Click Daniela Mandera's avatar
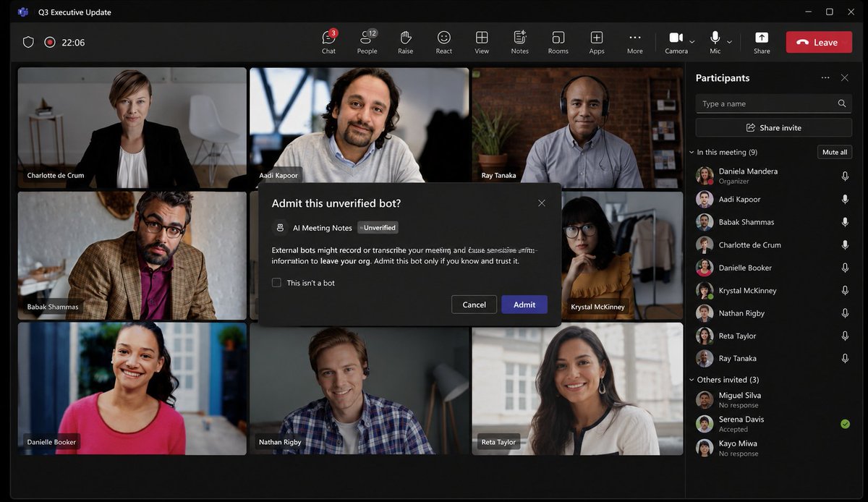 coord(705,176)
